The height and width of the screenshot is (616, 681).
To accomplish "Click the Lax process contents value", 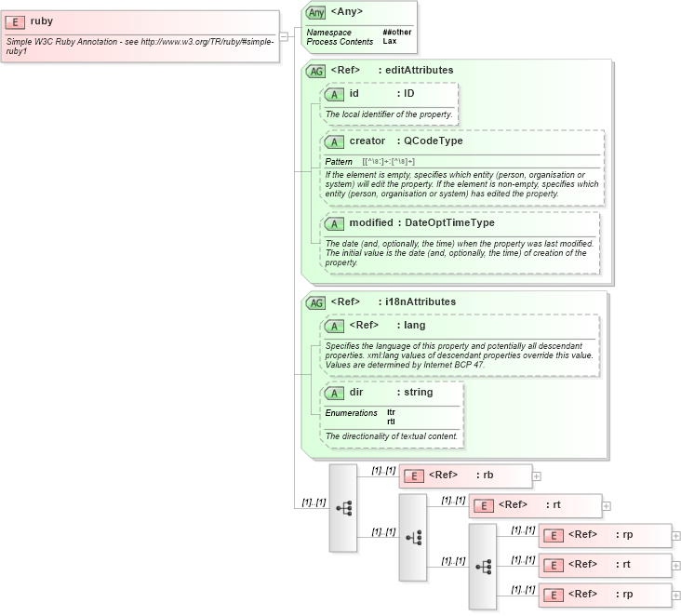I will point(390,41).
